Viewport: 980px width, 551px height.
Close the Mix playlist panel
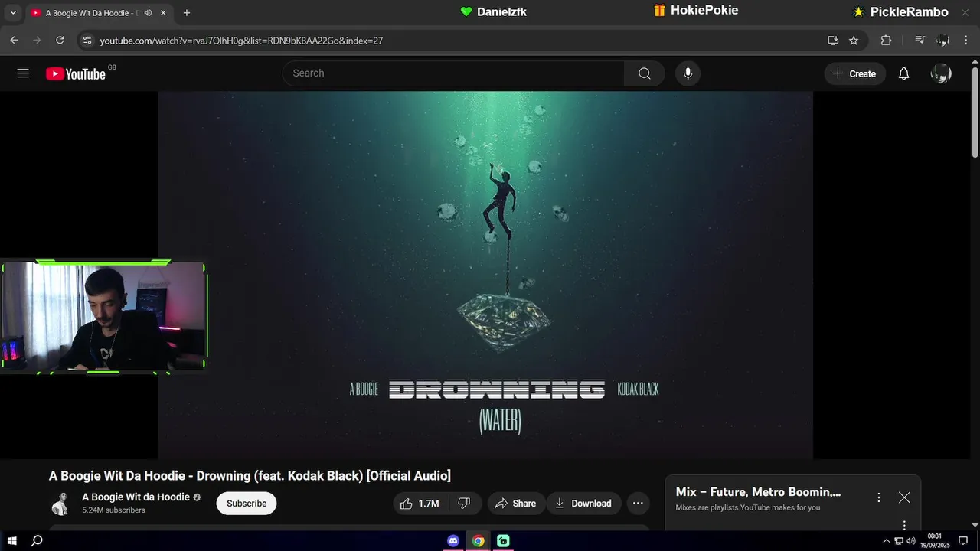pyautogui.click(x=904, y=497)
